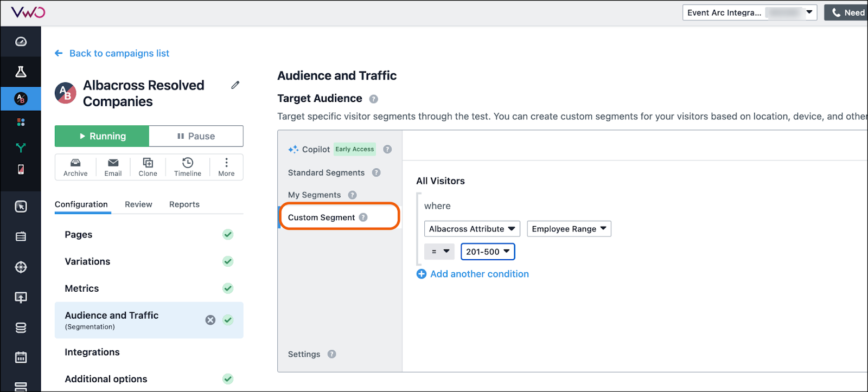The image size is (868, 392).
Task: Select Standard Segments
Action: pos(326,172)
